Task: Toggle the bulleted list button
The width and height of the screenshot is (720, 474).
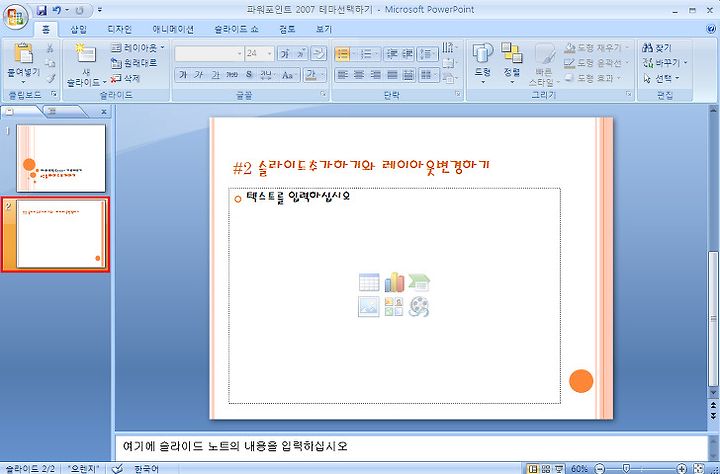Action: pos(343,54)
